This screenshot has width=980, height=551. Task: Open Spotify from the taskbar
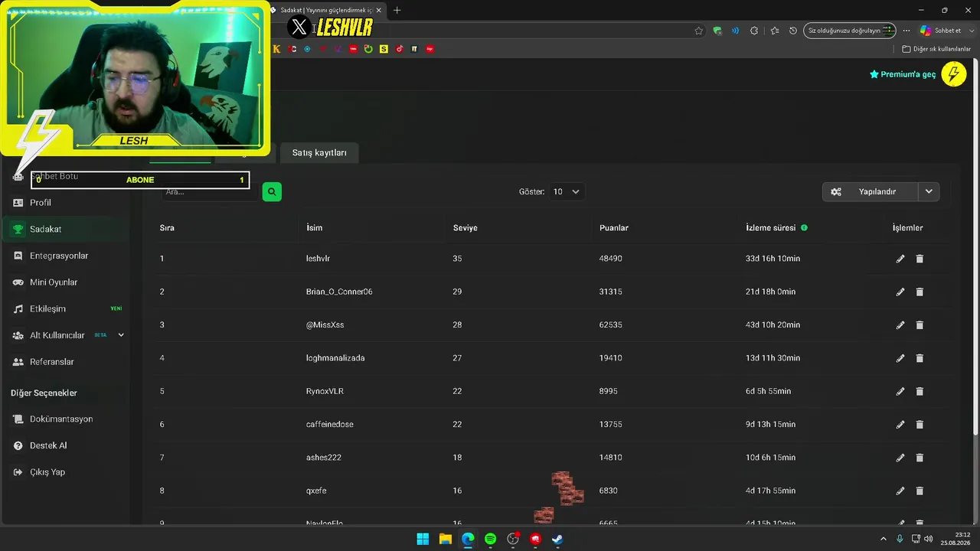(x=490, y=539)
